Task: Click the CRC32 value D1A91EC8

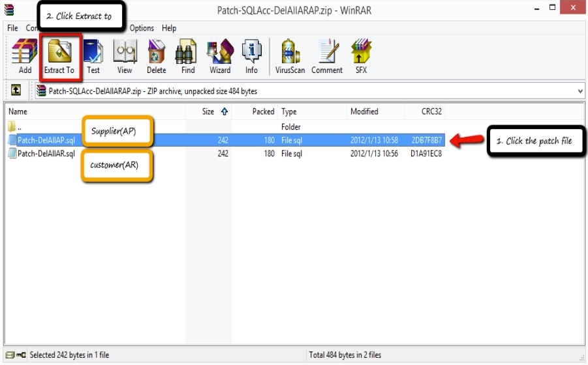Action: (426, 153)
